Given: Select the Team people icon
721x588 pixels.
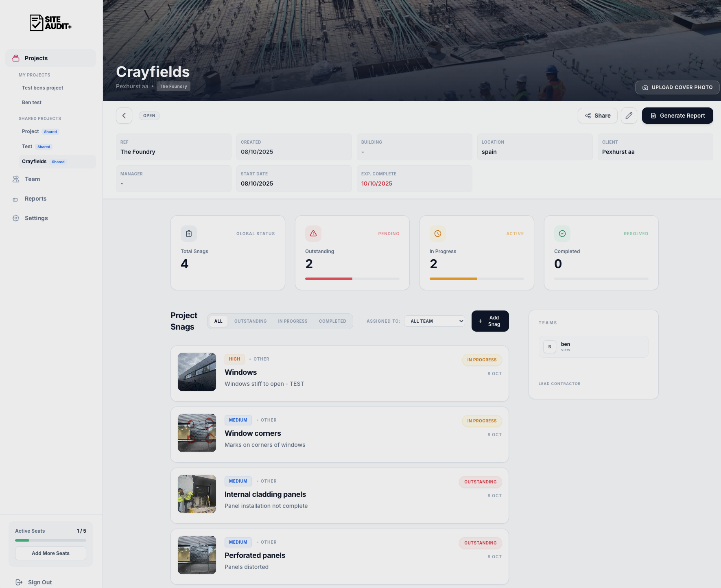Looking at the screenshot, I should tap(15, 179).
